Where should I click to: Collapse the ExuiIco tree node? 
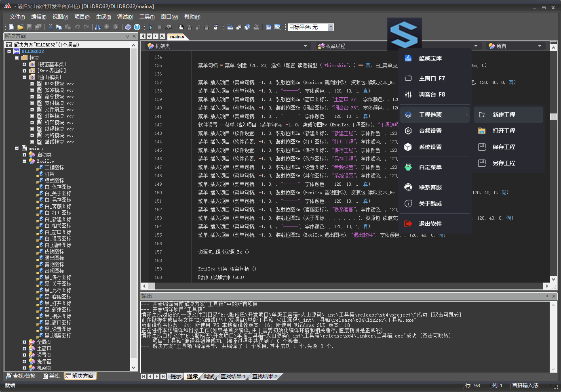pos(24,161)
